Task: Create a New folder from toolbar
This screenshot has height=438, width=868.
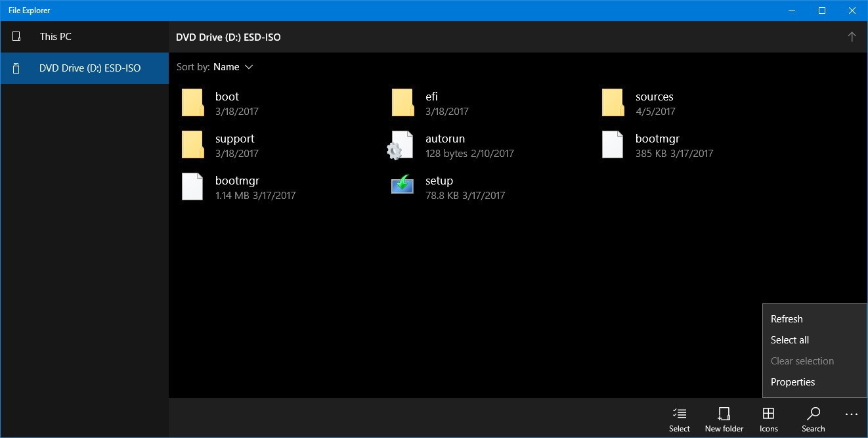Action: click(x=724, y=419)
